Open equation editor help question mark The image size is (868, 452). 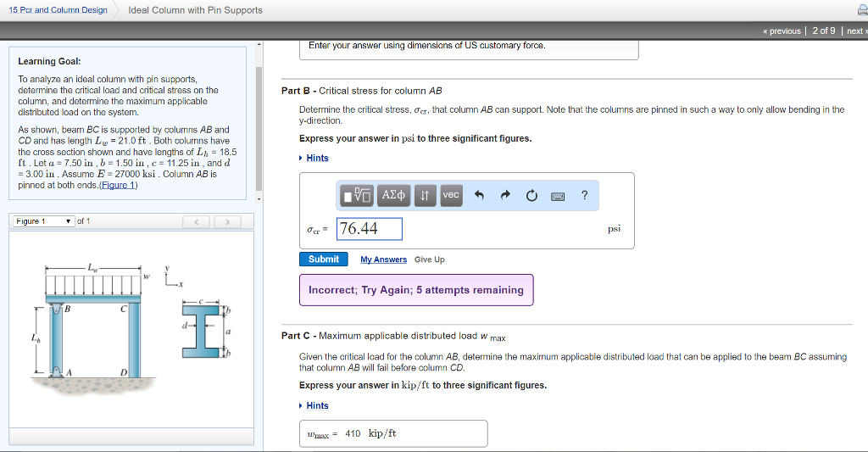[x=585, y=196]
